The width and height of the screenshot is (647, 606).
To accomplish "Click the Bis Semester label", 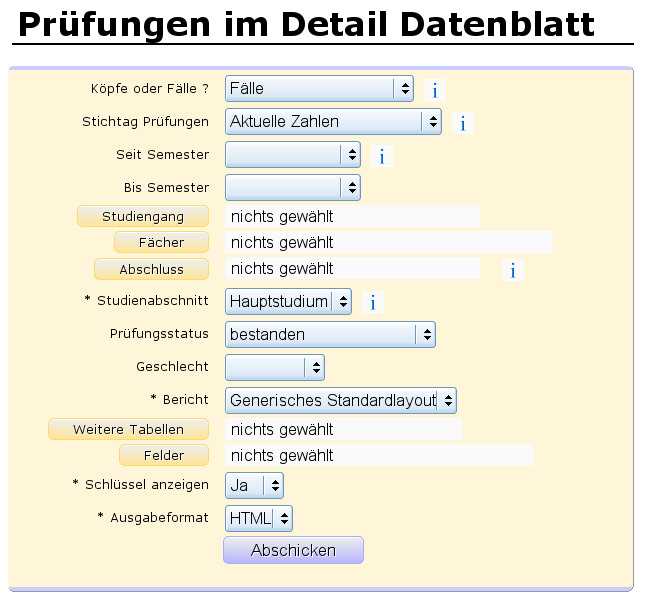I will point(166,187).
